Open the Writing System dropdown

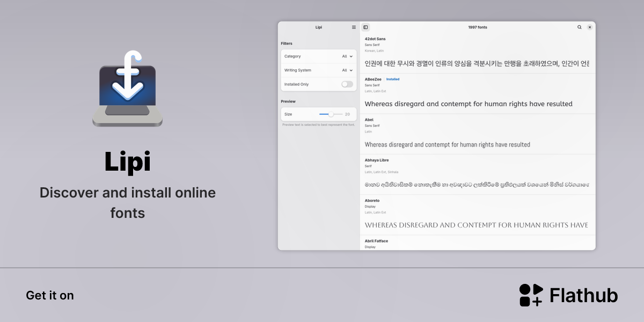319,70
